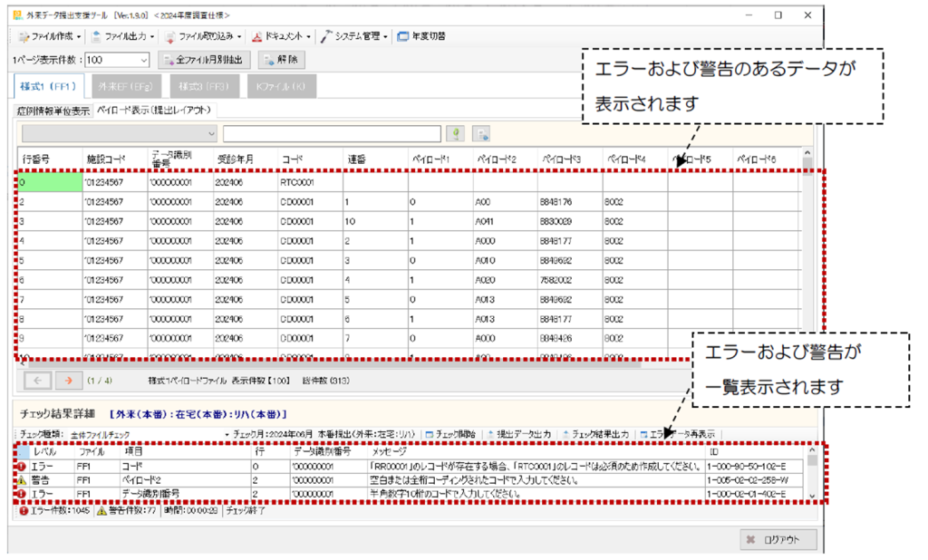Switch to the 外来EF (EFg) tab
The image size is (928, 560).
[125, 86]
